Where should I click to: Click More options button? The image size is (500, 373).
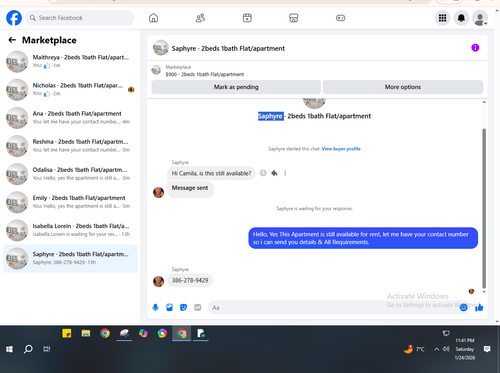403,87
